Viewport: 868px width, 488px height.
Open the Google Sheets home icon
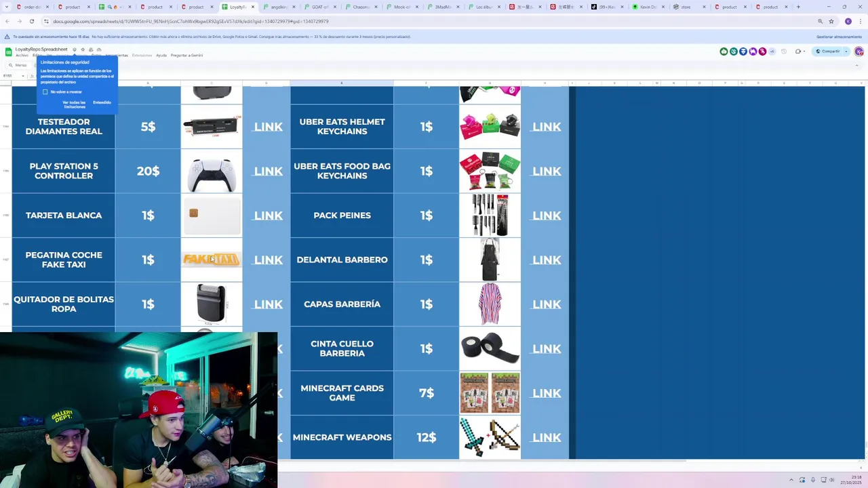(8, 52)
